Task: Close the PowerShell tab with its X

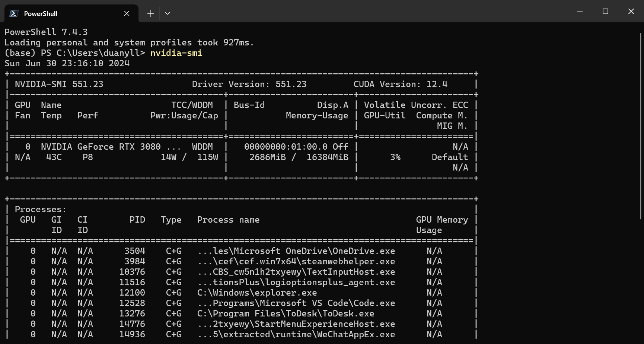Action: click(126, 13)
